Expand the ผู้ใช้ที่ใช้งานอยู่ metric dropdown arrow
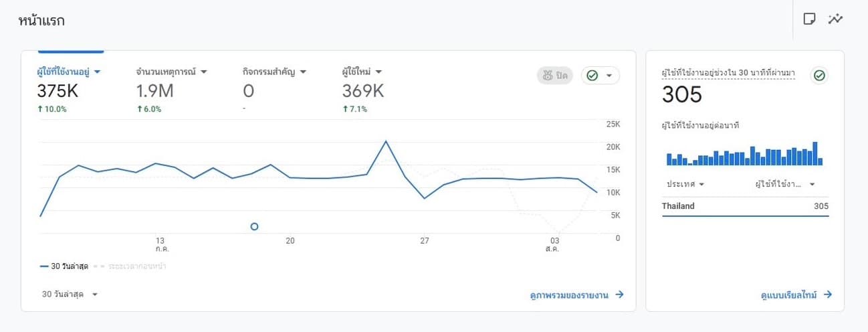The image size is (868, 332). point(97,72)
